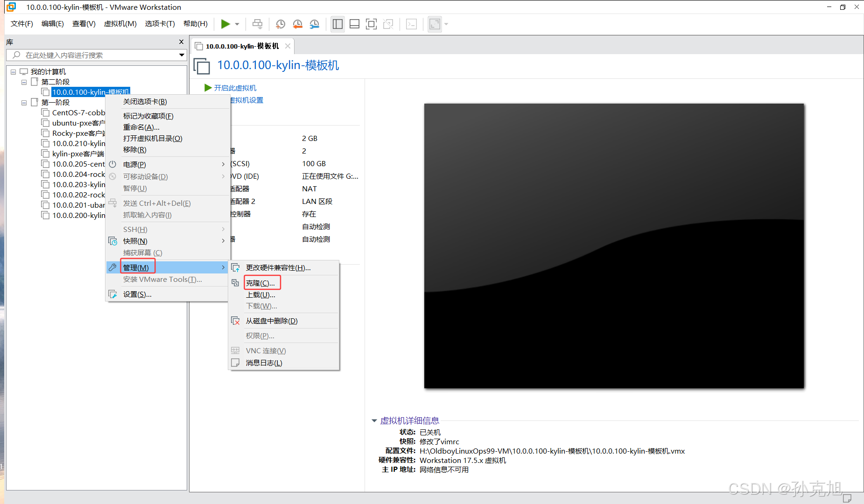This screenshot has height=504, width=864.
Task: Close the 10.0.0.100-kylin-模板机 tab
Action: (288, 46)
